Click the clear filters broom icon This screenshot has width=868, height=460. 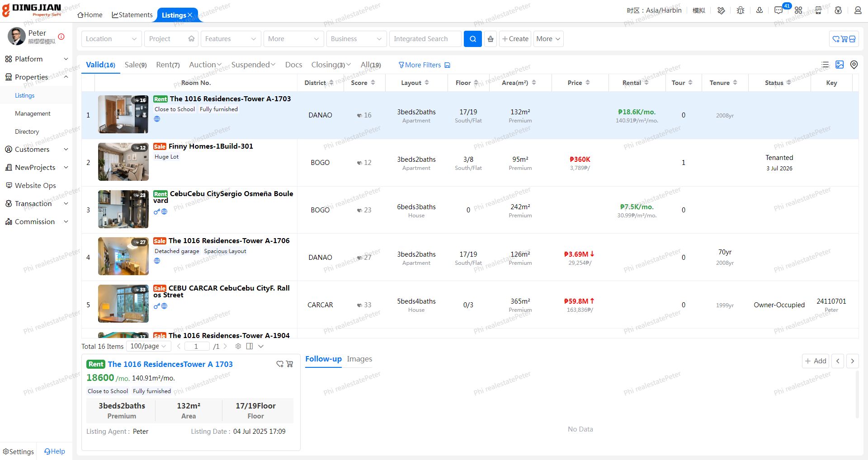tap(491, 39)
